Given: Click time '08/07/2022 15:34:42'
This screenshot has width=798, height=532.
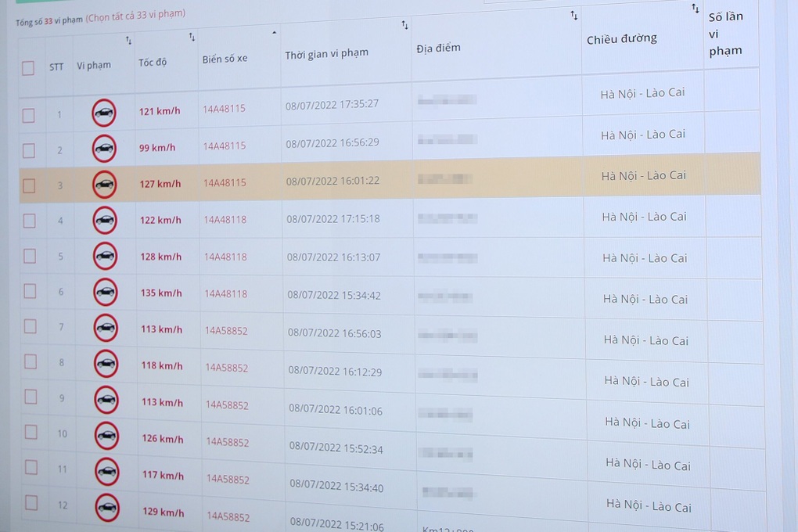Looking at the screenshot, I should pos(334,295).
